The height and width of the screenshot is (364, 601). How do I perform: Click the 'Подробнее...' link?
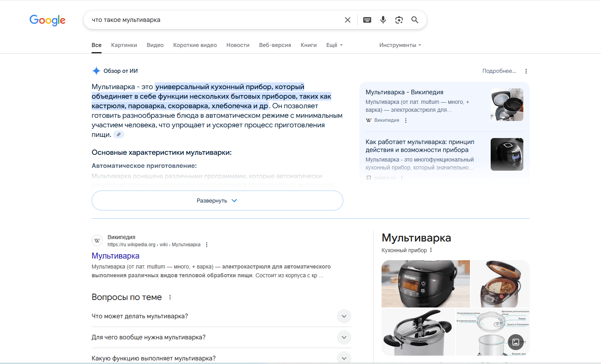(x=499, y=71)
